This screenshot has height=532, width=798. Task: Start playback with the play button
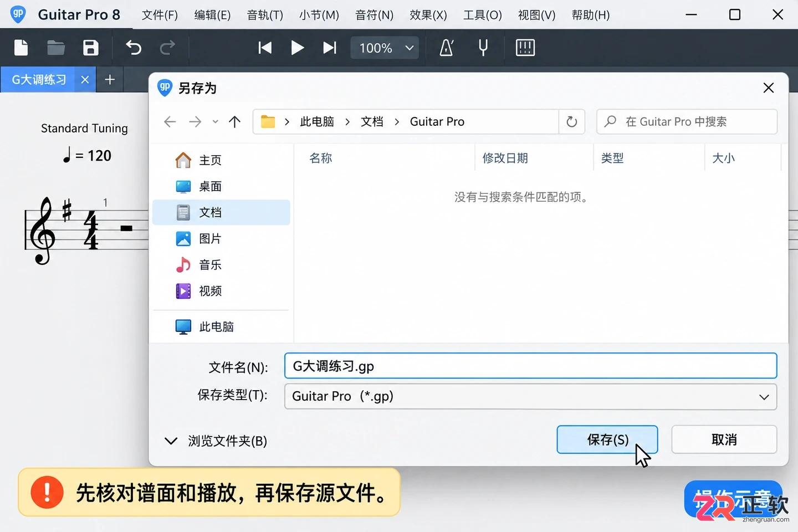[x=297, y=48]
